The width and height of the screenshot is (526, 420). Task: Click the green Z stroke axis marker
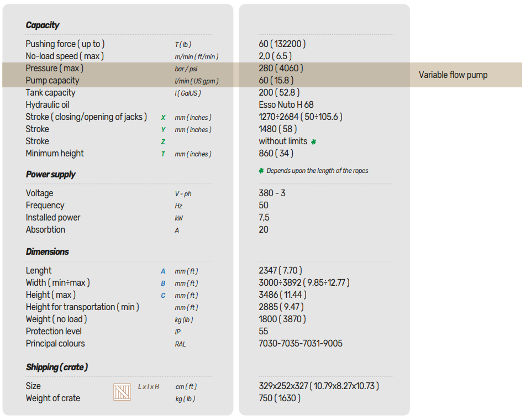click(163, 142)
